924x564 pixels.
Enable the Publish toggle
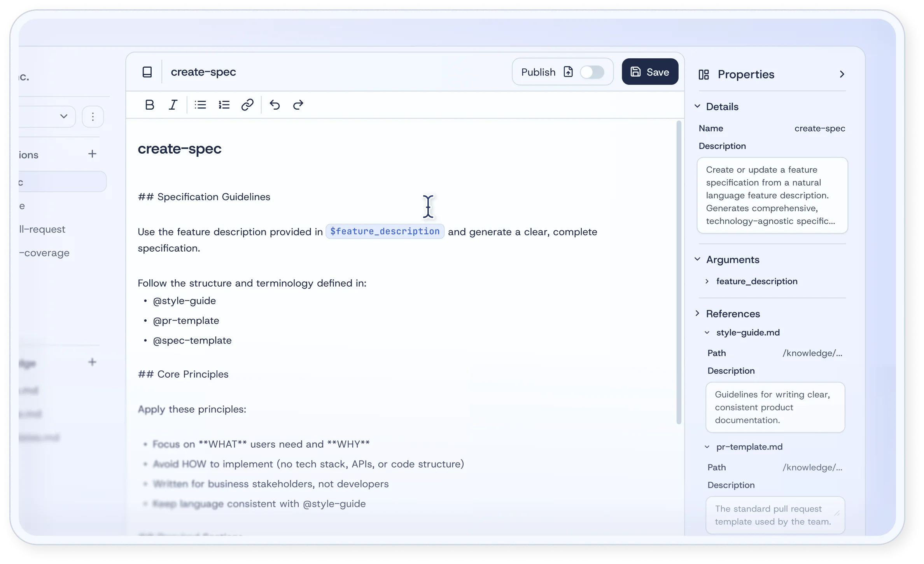[x=592, y=72]
